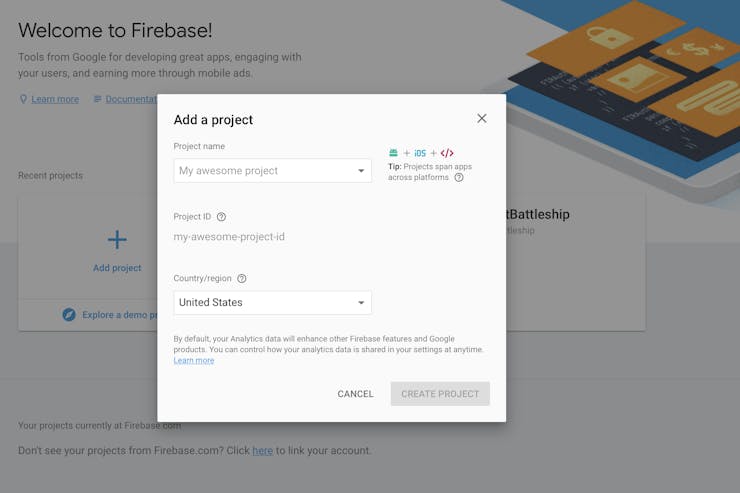Click the CREATE PROJECT button
Viewport: 740px width, 493px height.
click(440, 394)
